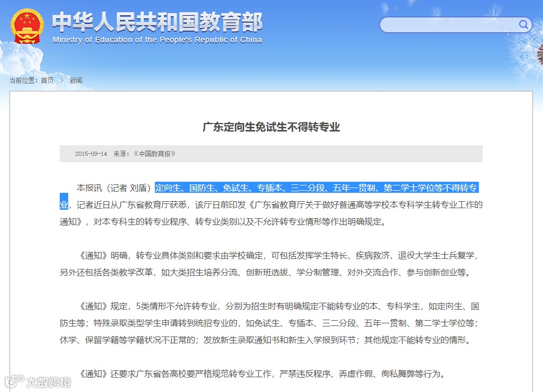Select the 新闻 breadcrumb link
Viewport: 543px width, 392px height.
(x=76, y=80)
